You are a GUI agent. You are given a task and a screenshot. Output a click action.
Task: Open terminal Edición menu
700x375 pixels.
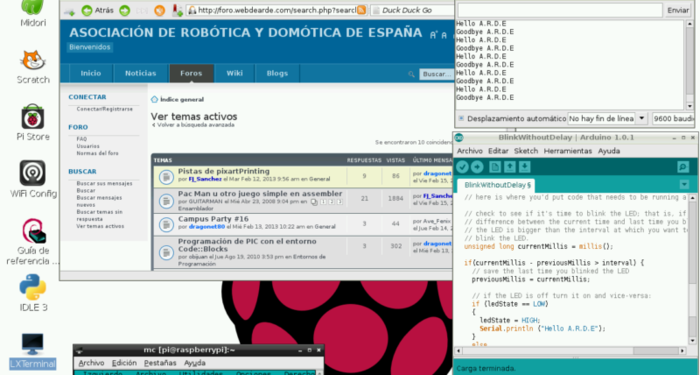[x=124, y=363]
